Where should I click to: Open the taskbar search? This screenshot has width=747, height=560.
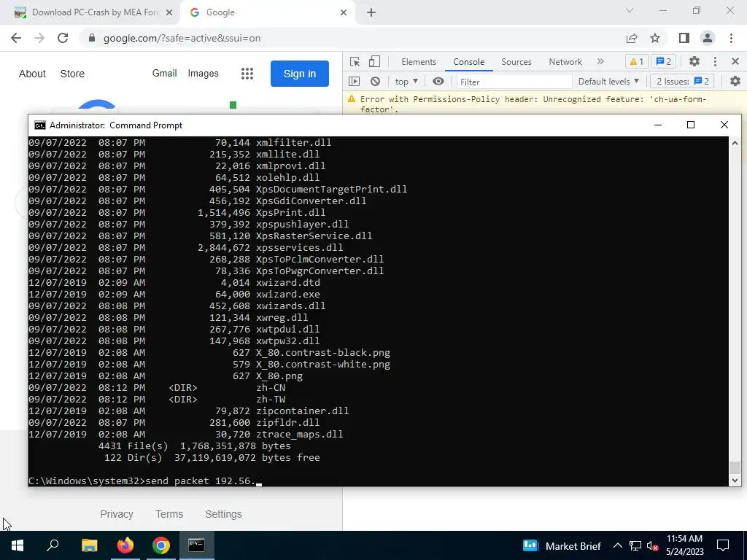[53, 545]
